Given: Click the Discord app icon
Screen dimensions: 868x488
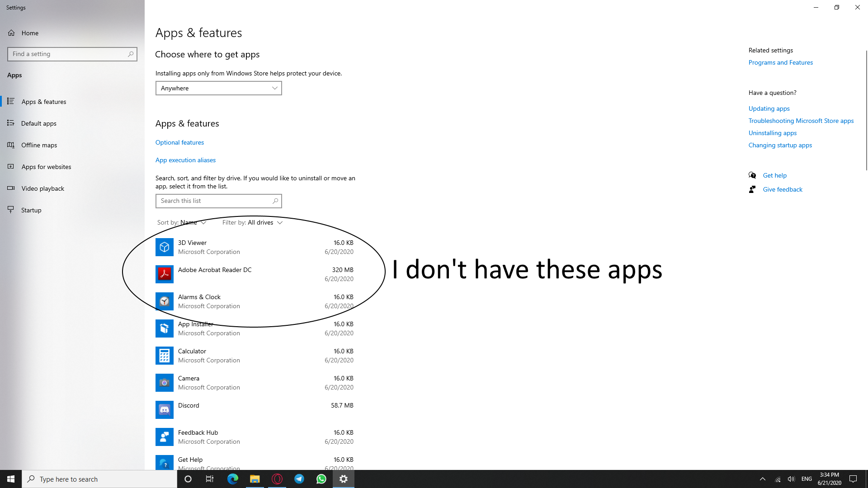Looking at the screenshot, I should [x=165, y=410].
